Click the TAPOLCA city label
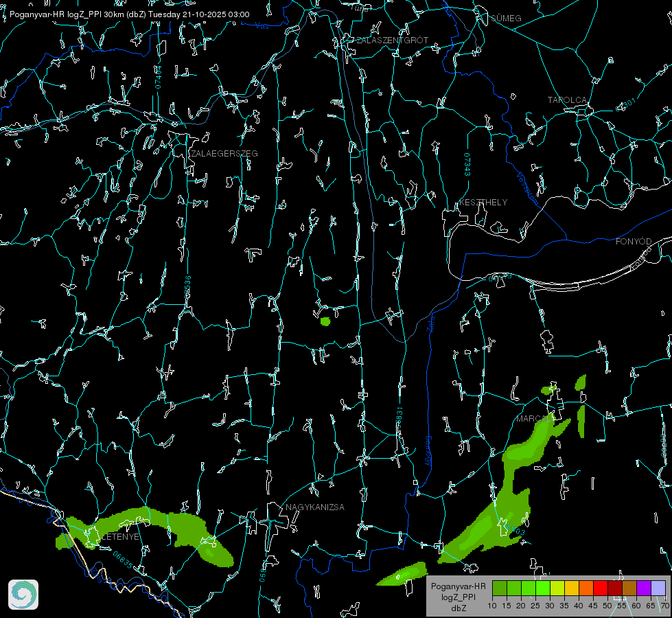 pyautogui.click(x=567, y=100)
